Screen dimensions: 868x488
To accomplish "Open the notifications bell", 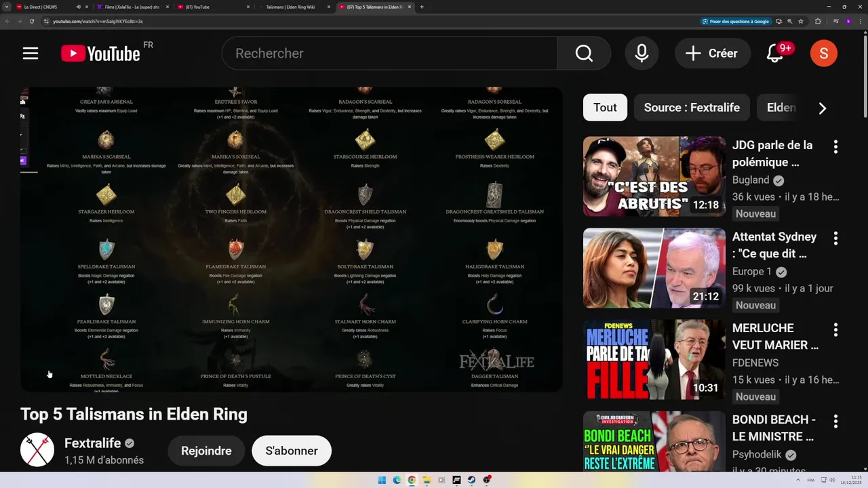I will [x=775, y=54].
